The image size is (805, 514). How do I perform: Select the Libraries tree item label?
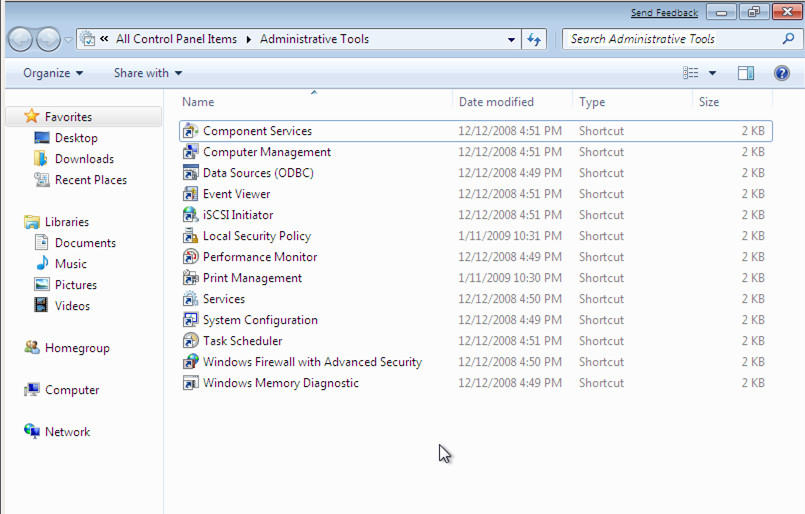(x=67, y=222)
